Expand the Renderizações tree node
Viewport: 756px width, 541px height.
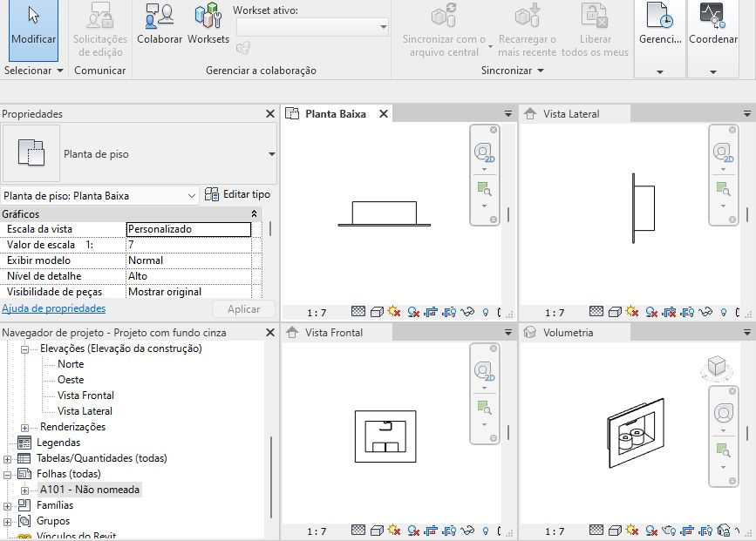(24, 428)
